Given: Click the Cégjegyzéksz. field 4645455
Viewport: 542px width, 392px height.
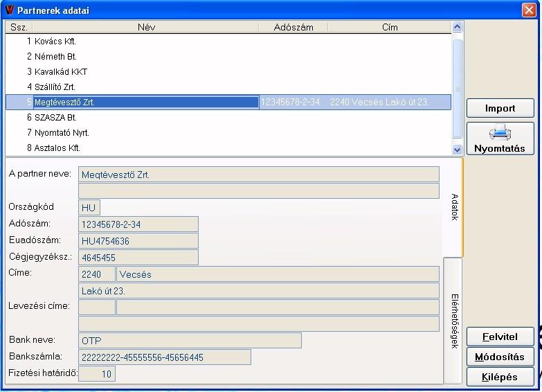Looking at the screenshot, I should pos(138,258).
